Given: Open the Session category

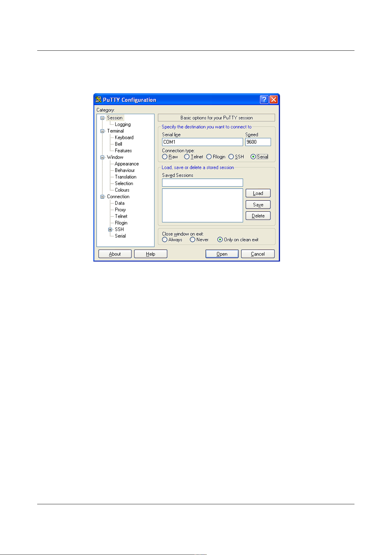Looking at the screenshot, I should [x=115, y=118].
